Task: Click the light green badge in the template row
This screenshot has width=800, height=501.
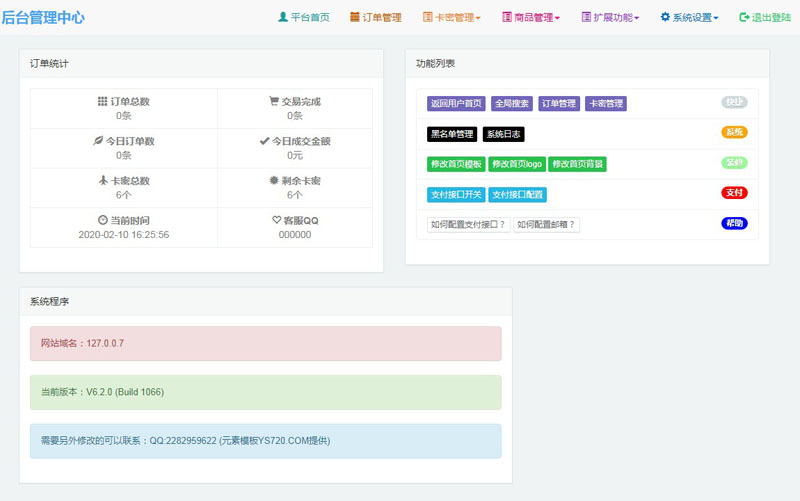Action: 734,163
